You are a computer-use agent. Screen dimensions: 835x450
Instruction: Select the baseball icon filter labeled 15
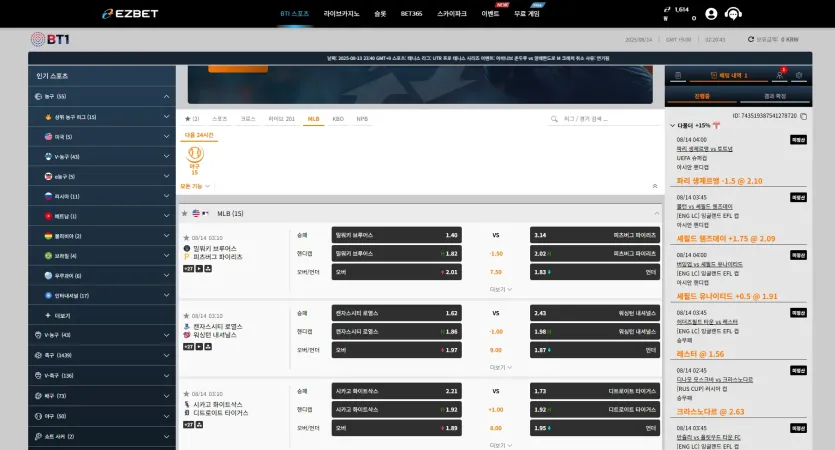point(194,160)
